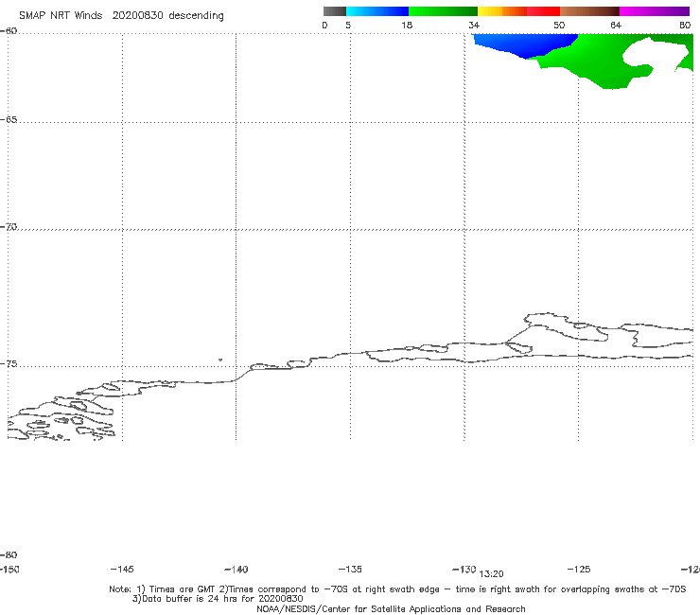Viewport: 700px width, 615px height.
Task: Select the red segment before 50 on color bar
Action: pos(543,11)
